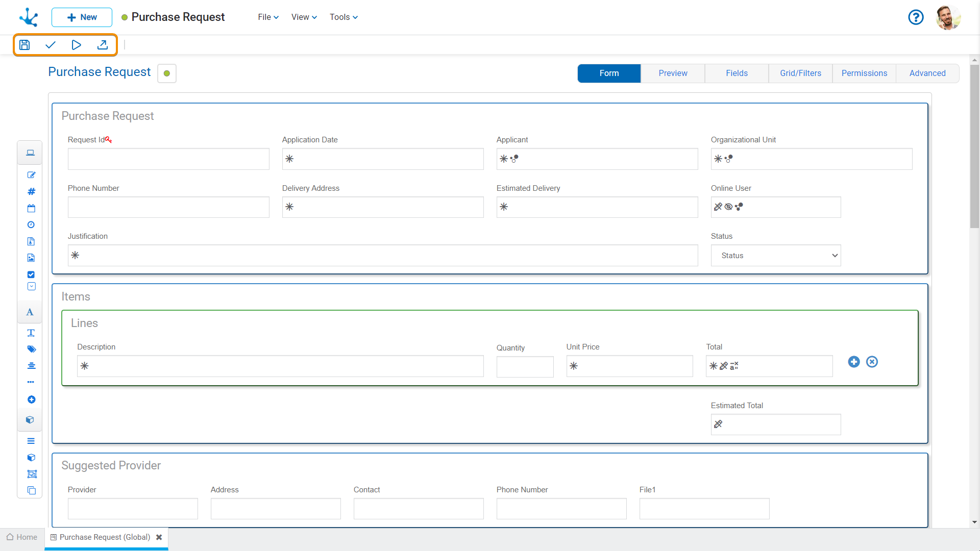Switch to the Preview tab
The width and height of the screenshot is (980, 551).
672,73
